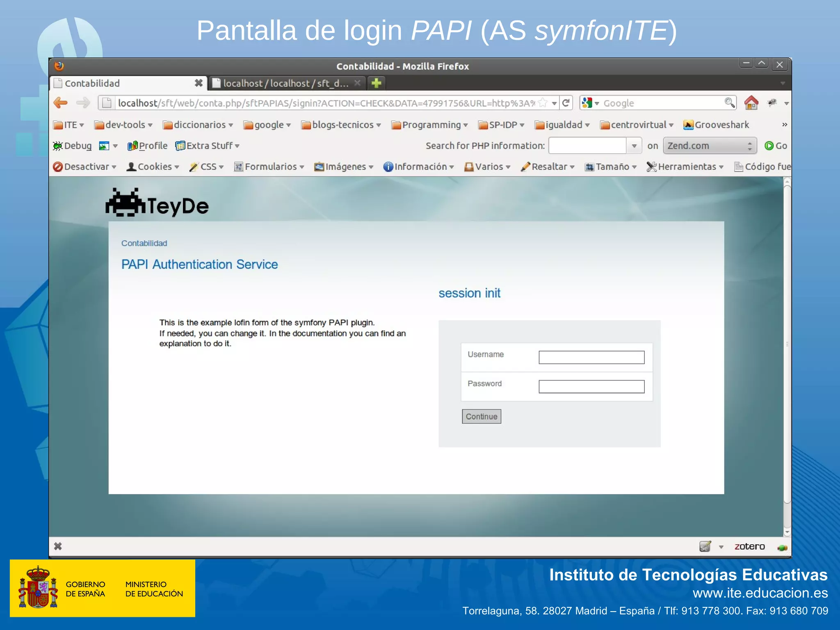
Task: Switch to the localhost/sft_d tab
Action: coord(287,83)
